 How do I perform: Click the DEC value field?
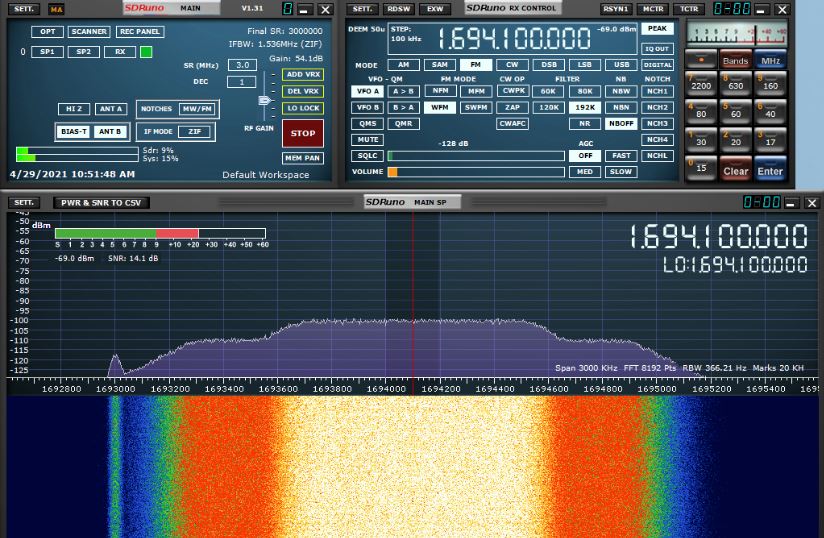242,82
